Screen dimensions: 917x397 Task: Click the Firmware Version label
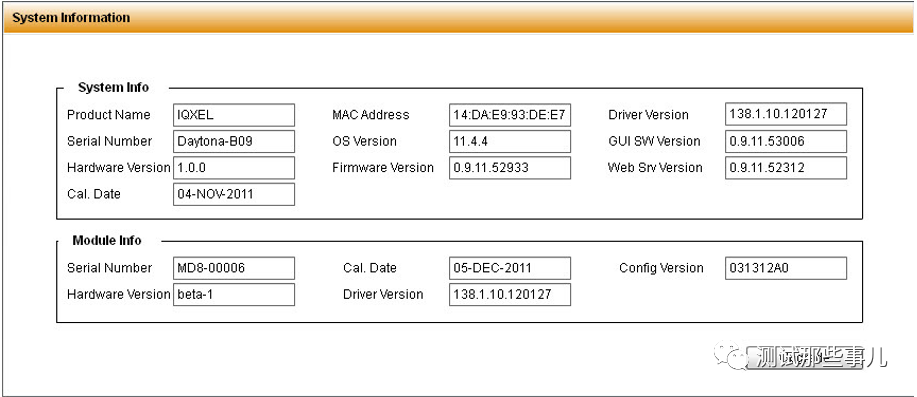[383, 168]
